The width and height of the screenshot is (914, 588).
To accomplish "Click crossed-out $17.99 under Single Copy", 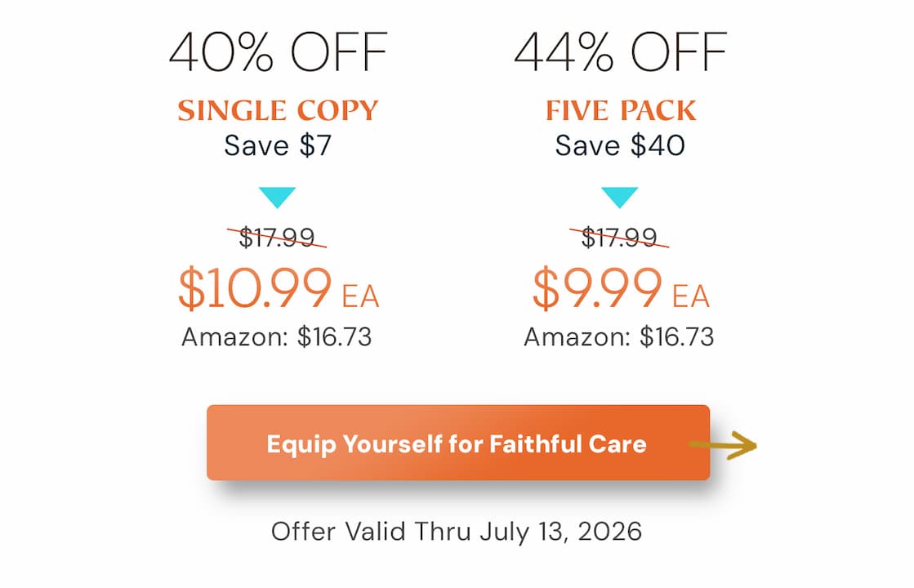I will (x=277, y=237).
